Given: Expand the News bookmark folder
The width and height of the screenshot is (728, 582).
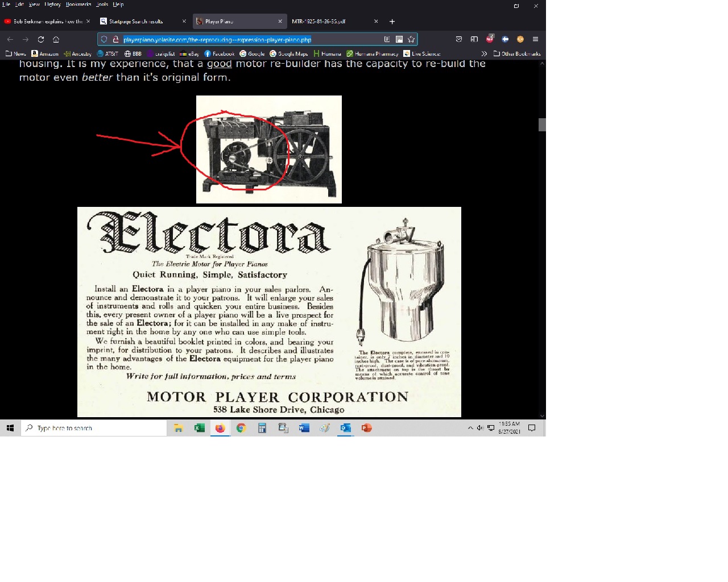Looking at the screenshot, I should click(16, 53).
